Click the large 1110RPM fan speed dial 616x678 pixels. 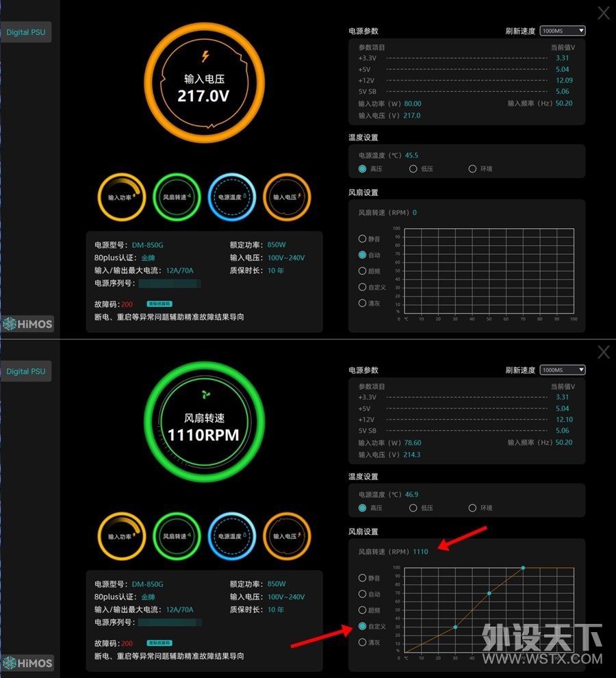(204, 422)
